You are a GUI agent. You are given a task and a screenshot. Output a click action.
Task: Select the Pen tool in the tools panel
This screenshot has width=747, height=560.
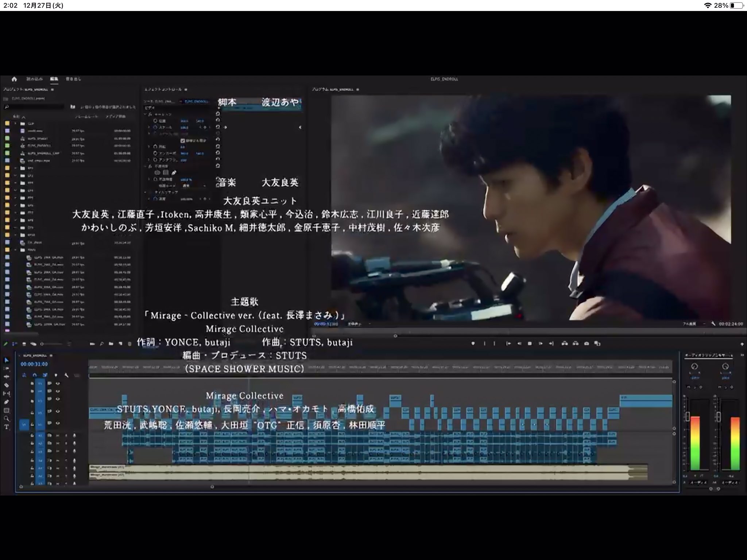click(7, 402)
